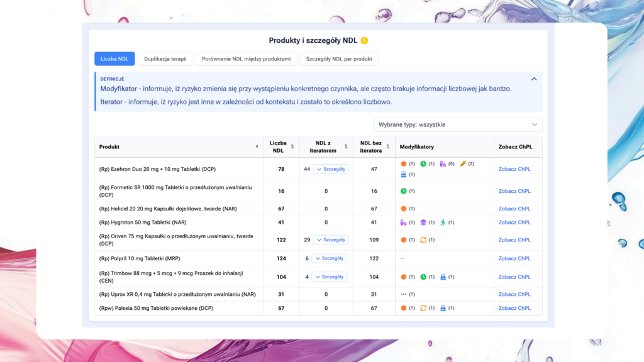The width and height of the screenshot is (644, 362).
Task: Expand Szczegóły for Ezehron Duo row
Action: tap(331, 169)
